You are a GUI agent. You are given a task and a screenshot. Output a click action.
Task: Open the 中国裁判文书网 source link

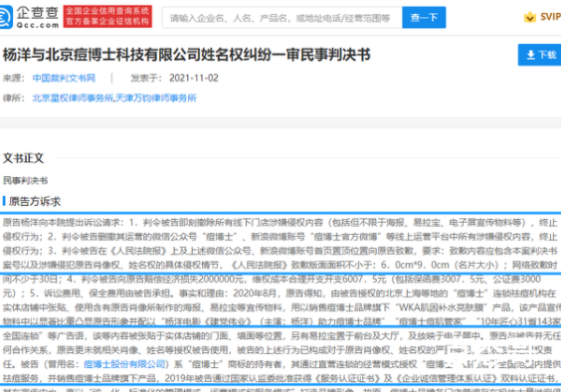click(64, 78)
